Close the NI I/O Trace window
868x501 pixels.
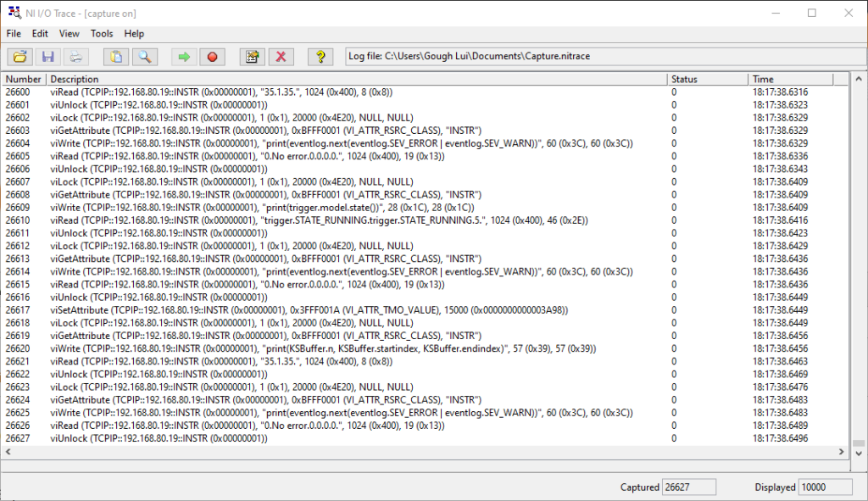click(x=849, y=13)
